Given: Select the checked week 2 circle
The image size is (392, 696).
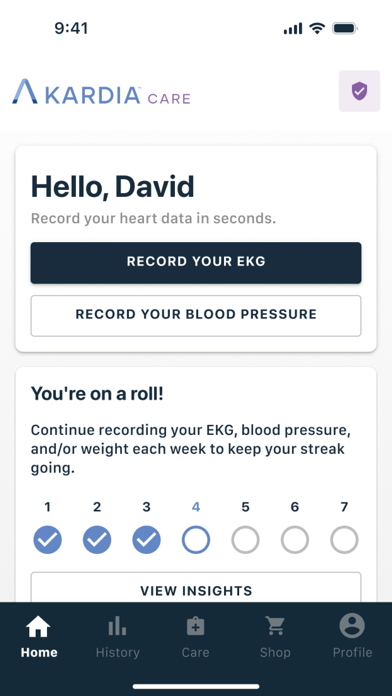Looking at the screenshot, I should (x=97, y=540).
